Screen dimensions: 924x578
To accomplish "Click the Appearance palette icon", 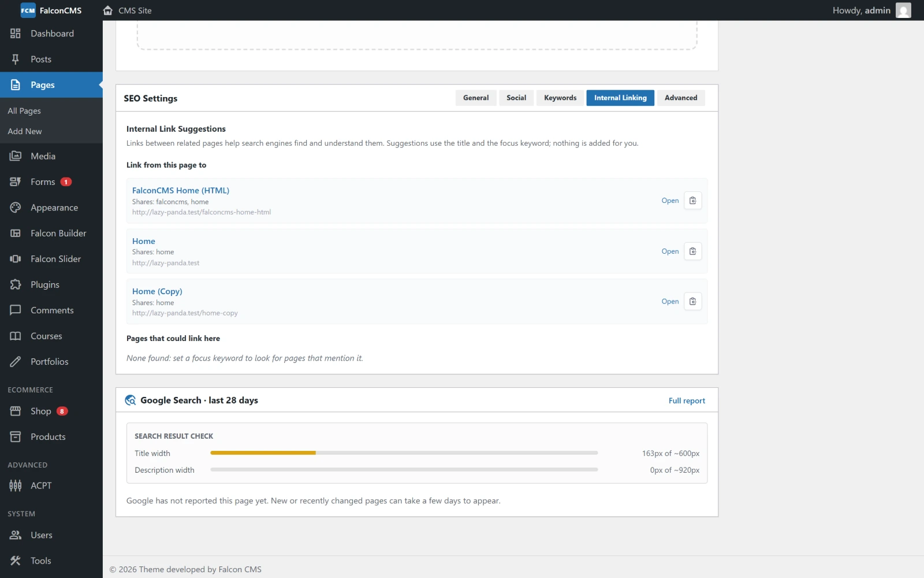I will (x=16, y=208).
